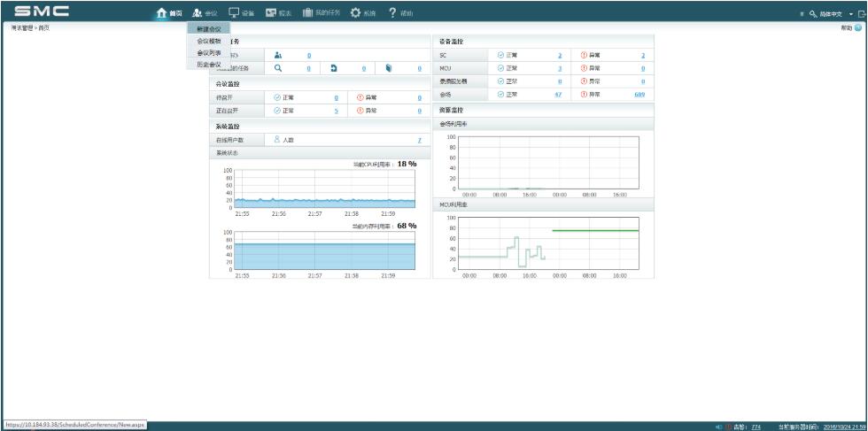Image resolution: width=868 pixels, height=431 pixels.
Task: Open 我的任务 briefcase icon
Action: [307, 14]
